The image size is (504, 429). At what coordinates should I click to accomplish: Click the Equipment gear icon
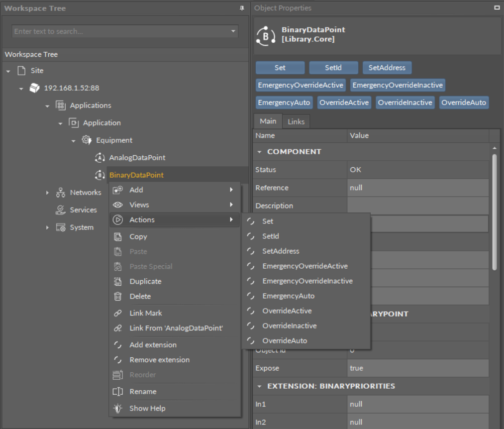86,140
